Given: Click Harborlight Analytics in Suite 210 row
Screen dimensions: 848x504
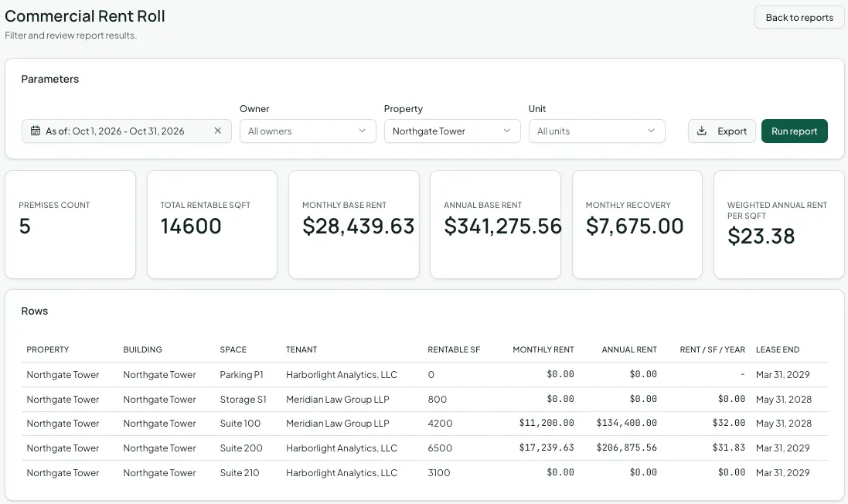Looking at the screenshot, I should click(x=341, y=472).
